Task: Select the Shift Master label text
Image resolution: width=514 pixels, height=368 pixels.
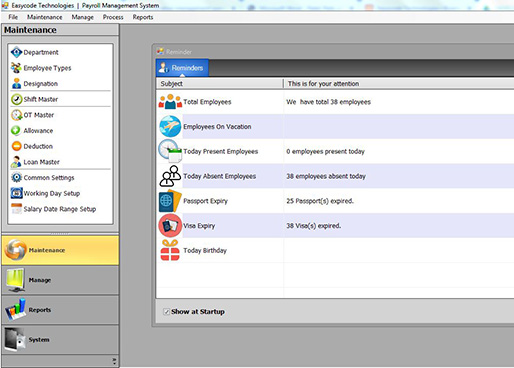Action: coord(41,99)
